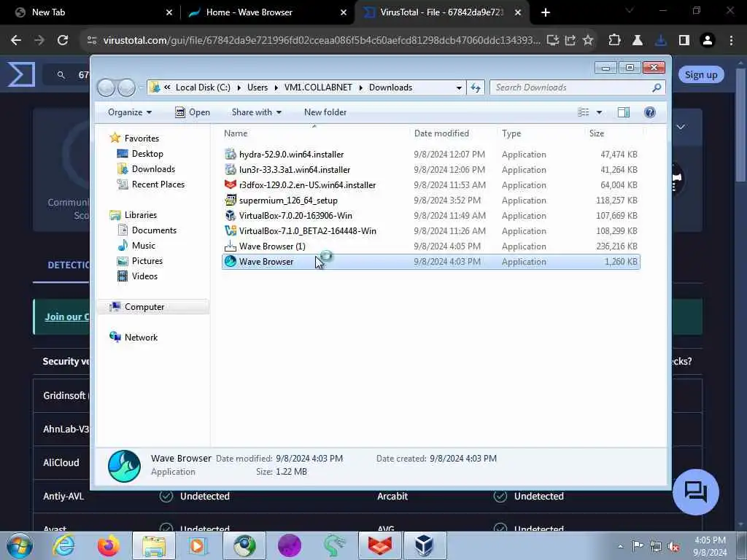
Task: Sort files by the Name column header
Action: 236,133
